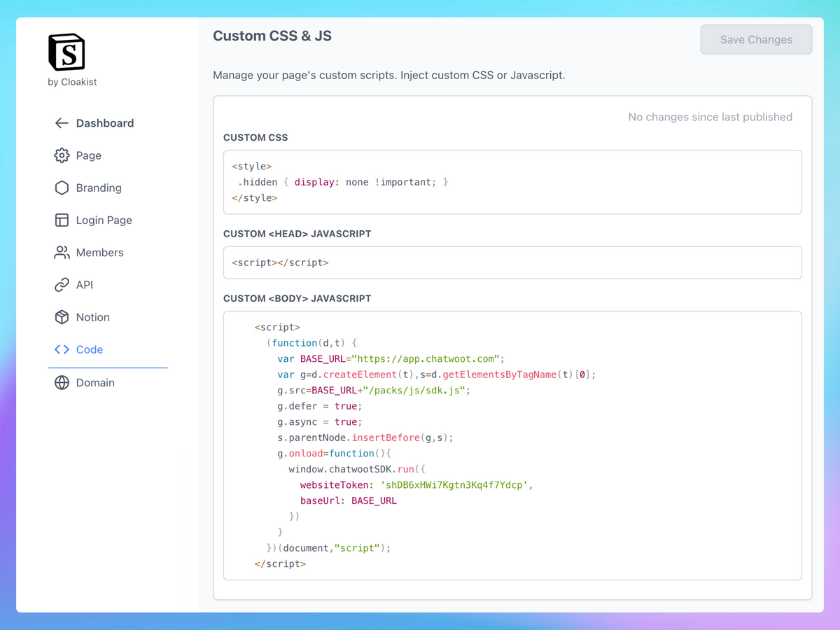Click the Super logo icon
The height and width of the screenshot is (630, 840).
pyautogui.click(x=66, y=52)
